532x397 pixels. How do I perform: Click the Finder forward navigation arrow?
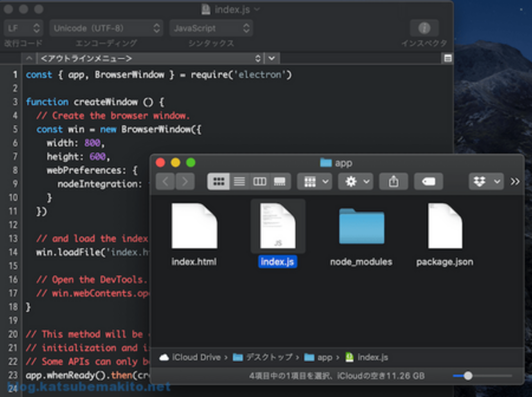185,182
